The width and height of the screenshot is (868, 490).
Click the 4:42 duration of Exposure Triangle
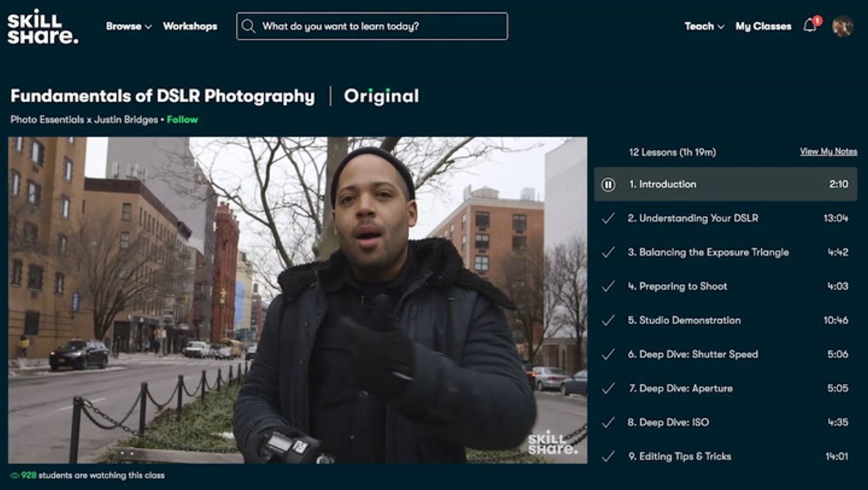click(838, 252)
